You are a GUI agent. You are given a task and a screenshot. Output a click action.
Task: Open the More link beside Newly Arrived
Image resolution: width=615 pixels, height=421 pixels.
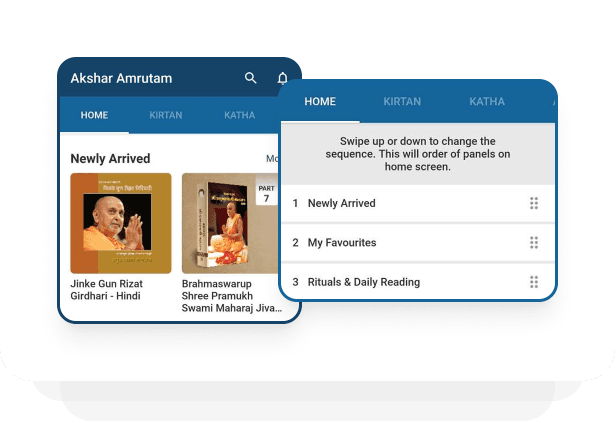(272, 159)
